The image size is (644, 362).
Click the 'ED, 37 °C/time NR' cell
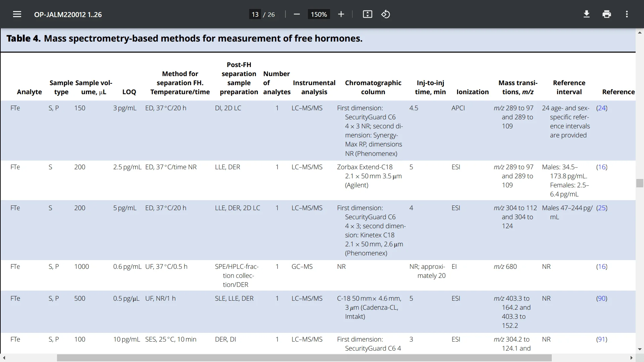pyautogui.click(x=171, y=167)
